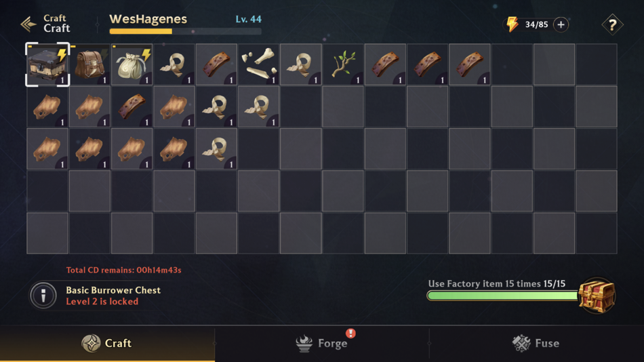Select the leather strap in second row
Image resolution: width=644 pixels, height=362 pixels.
coord(132,107)
